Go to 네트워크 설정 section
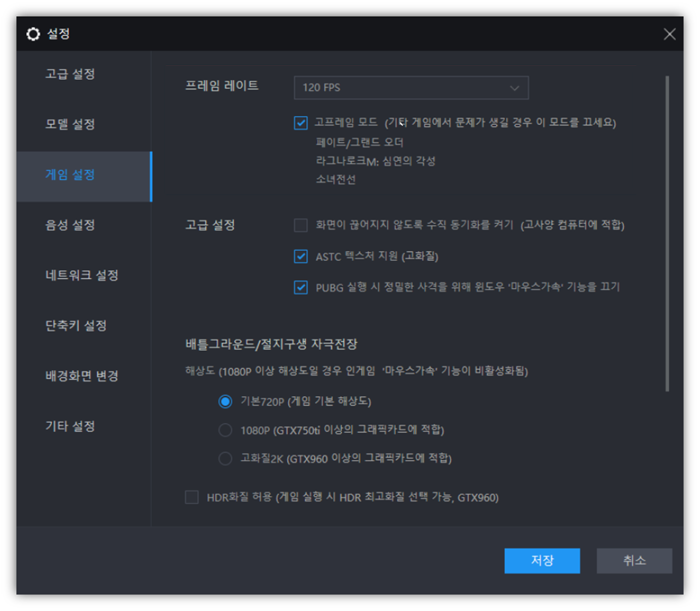This screenshot has width=700, height=611. [82, 275]
